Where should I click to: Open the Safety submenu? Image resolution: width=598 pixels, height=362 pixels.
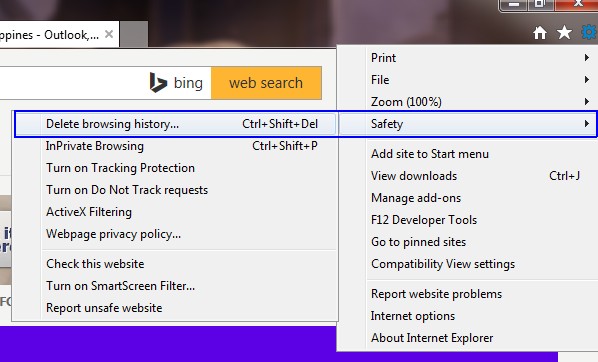[468, 124]
